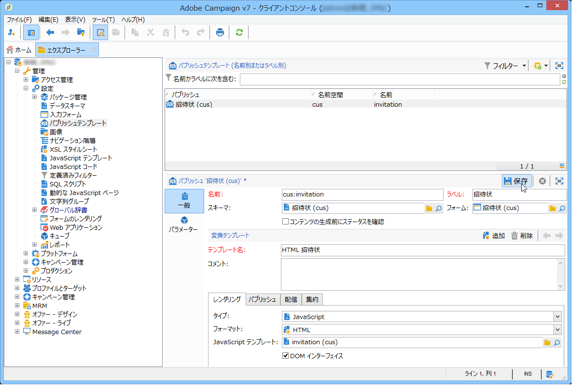Image resolution: width=583 pixels, height=392 pixels.
Task: Expand the プラットフォーム tree node
Action: (x=26, y=253)
